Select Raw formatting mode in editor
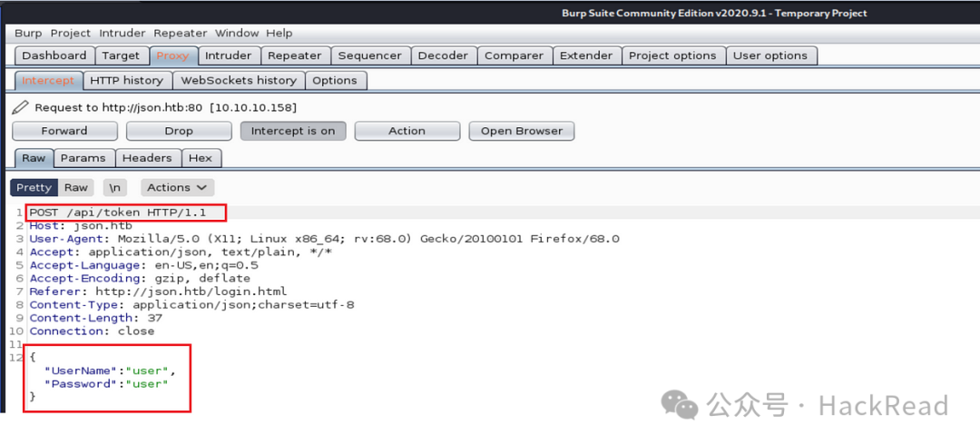 pyautogui.click(x=76, y=188)
